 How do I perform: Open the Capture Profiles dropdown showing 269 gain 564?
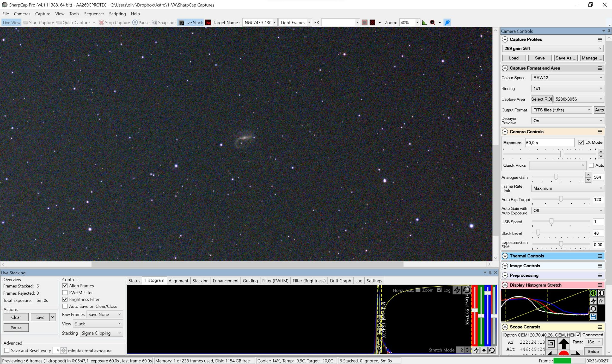(x=553, y=48)
